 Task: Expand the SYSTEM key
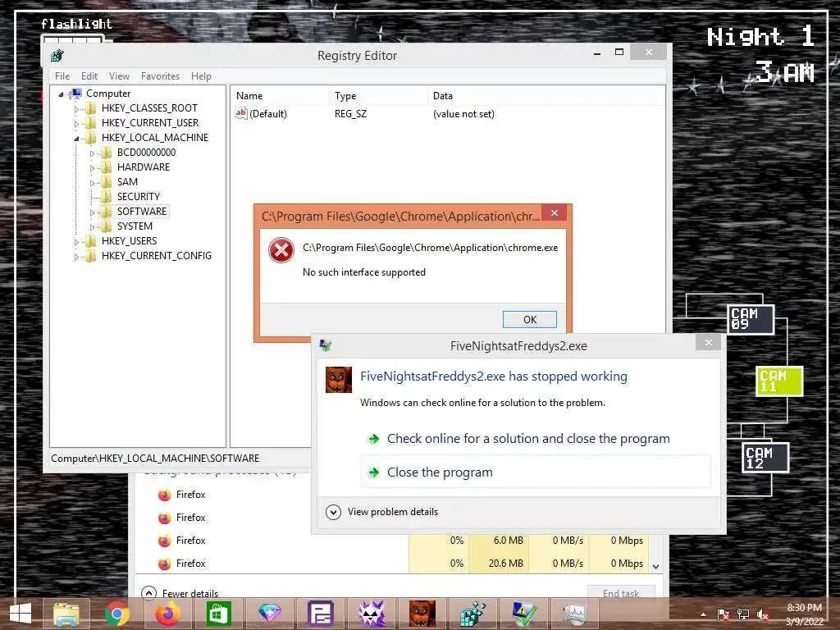(92, 228)
